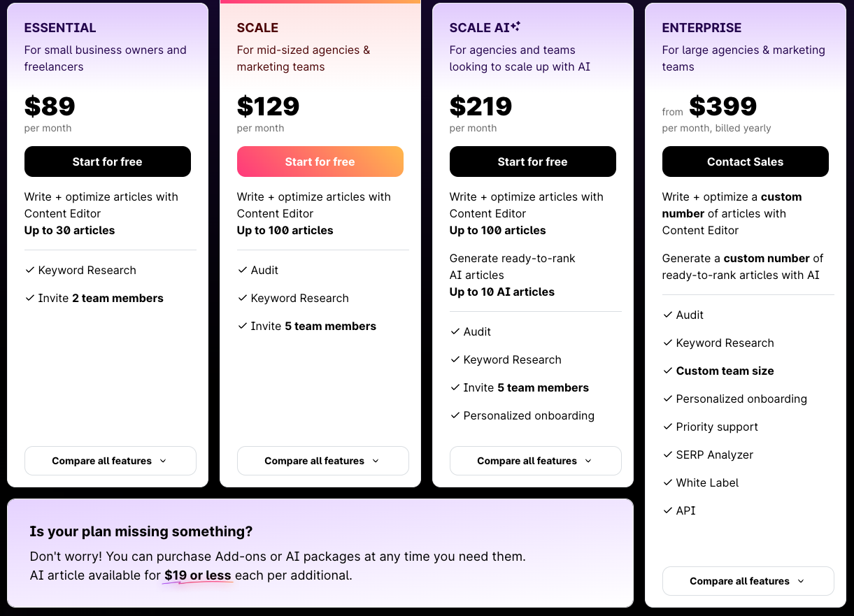Image resolution: width=854 pixels, height=616 pixels.
Task: Open Compare all features for Scale AI
Action: click(535, 461)
